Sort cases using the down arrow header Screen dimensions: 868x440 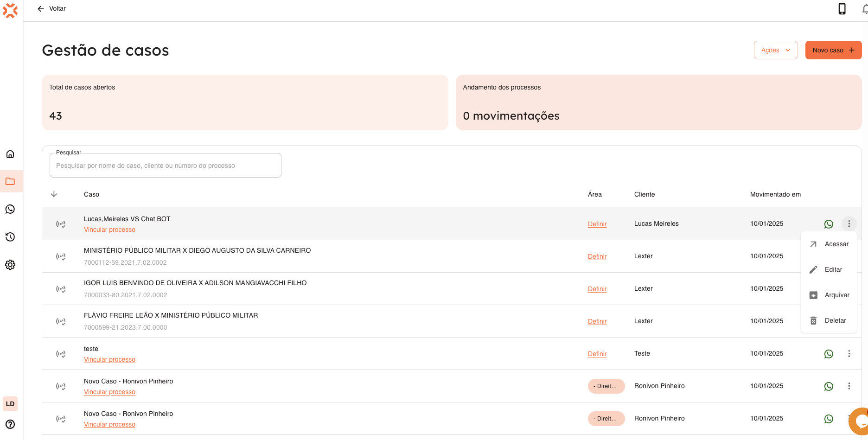pyautogui.click(x=54, y=194)
